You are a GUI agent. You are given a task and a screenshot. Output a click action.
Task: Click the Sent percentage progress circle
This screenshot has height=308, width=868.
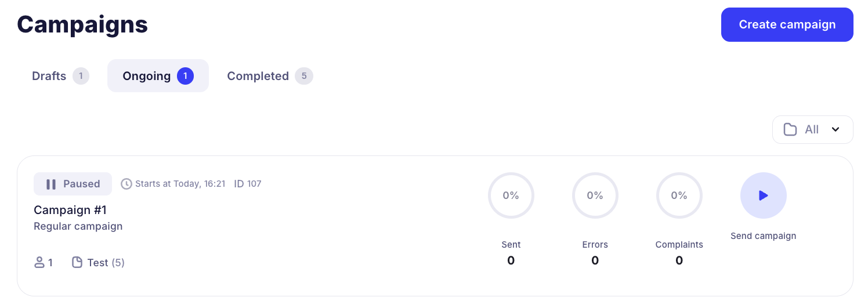tap(511, 196)
